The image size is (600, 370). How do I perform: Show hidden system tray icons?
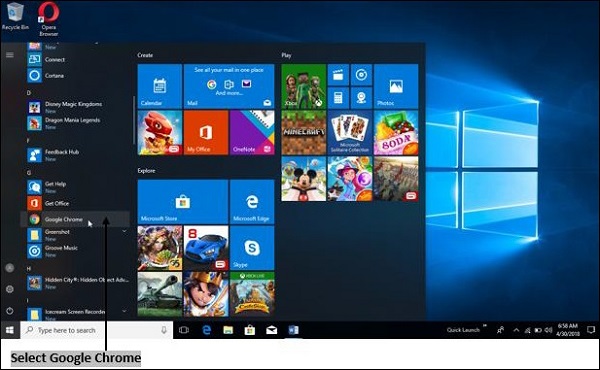click(x=516, y=330)
